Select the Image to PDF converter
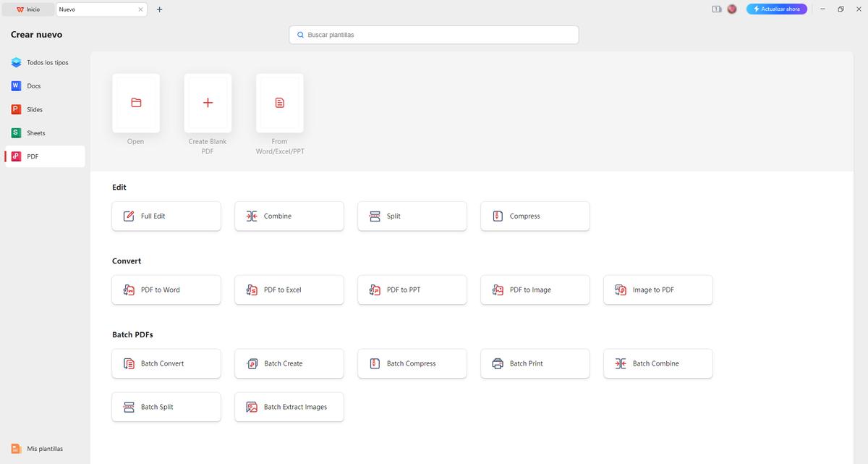The image size is (868, 464). 658,290
